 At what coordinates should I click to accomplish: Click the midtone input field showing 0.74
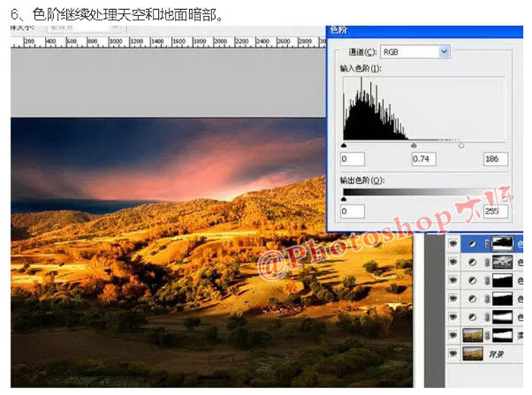423,159
